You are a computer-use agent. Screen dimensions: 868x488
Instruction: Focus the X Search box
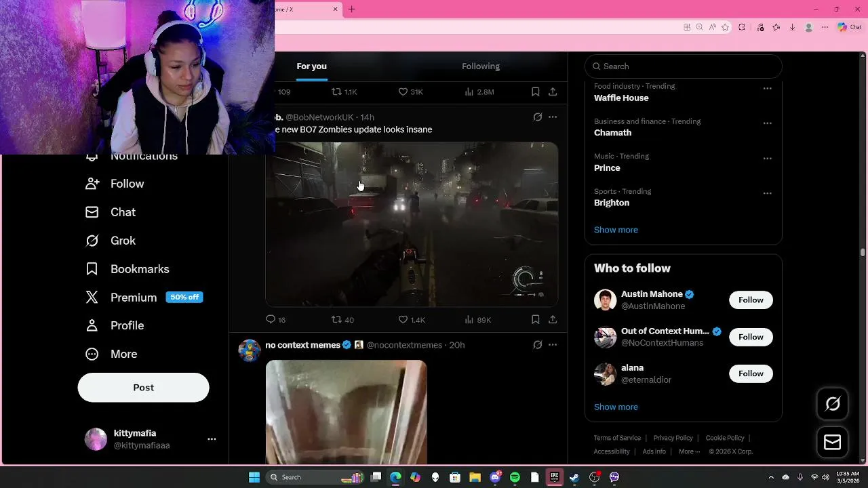point(683,66)
